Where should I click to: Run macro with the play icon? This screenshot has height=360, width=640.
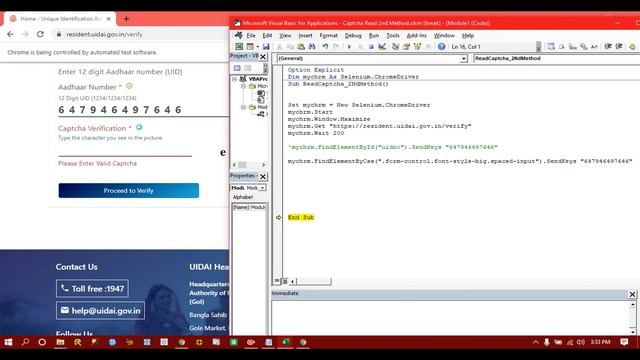click(x=349, y=47)
